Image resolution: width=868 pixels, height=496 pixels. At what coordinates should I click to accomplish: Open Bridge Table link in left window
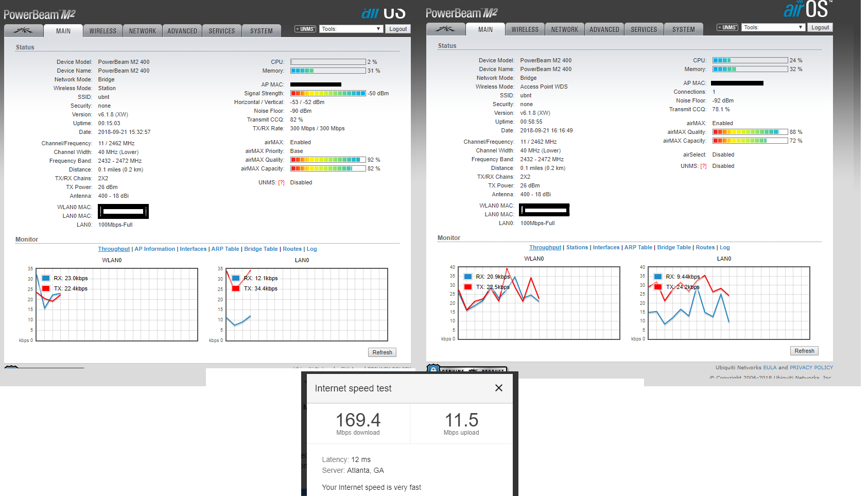[x=261, y=249]
